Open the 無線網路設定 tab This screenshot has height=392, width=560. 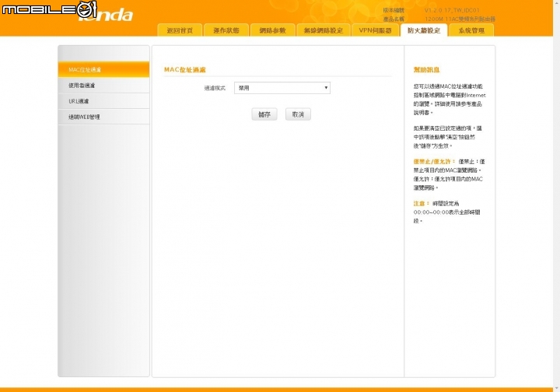tap(324, 30)
